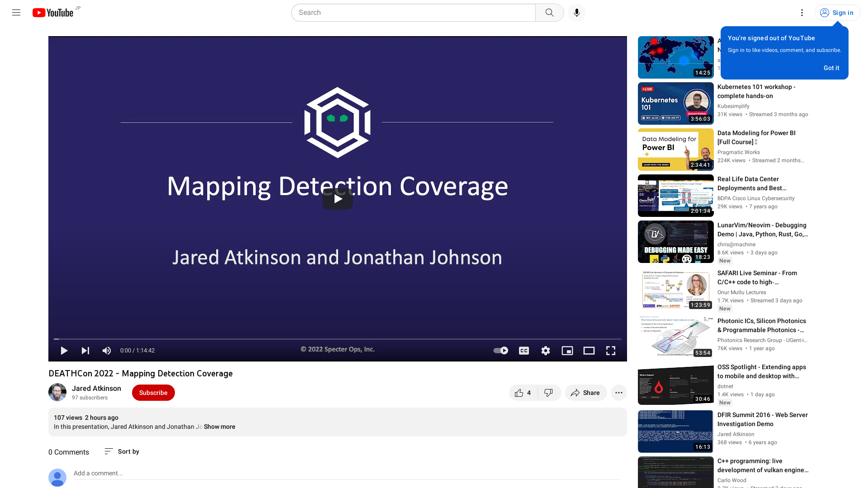Select the Next video control
Screen dimensions: 868x488
[85, 350]
